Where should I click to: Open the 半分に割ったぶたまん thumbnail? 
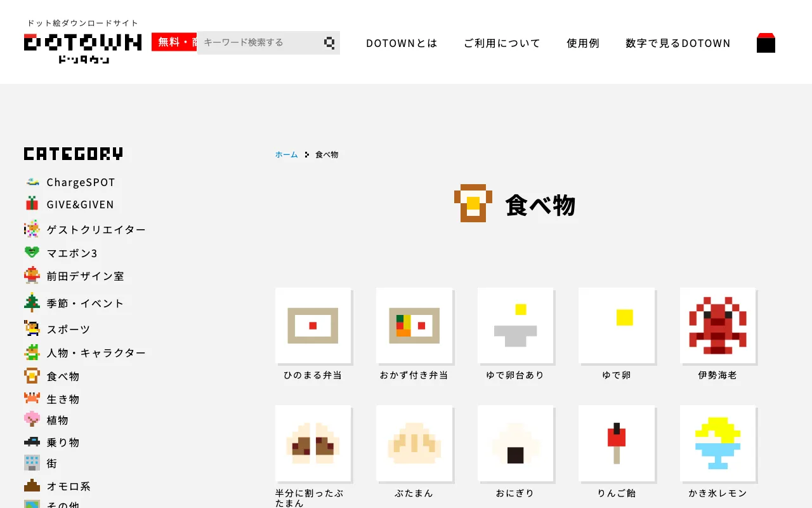coord(313,443)
